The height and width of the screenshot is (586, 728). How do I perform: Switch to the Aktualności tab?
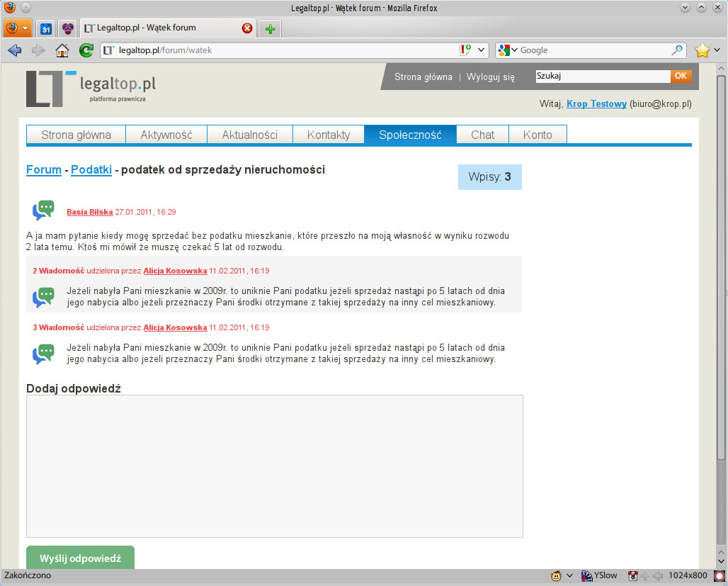coord(249,135)
